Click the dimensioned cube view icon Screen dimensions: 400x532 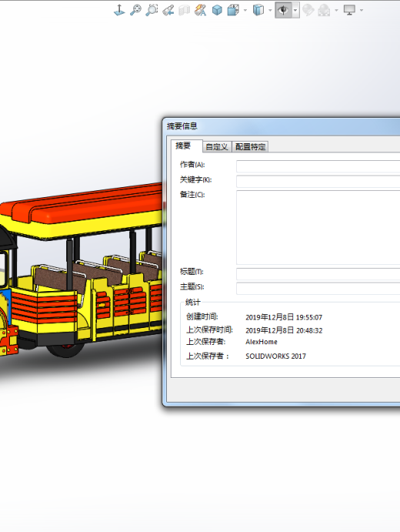[x=233, y=10]
